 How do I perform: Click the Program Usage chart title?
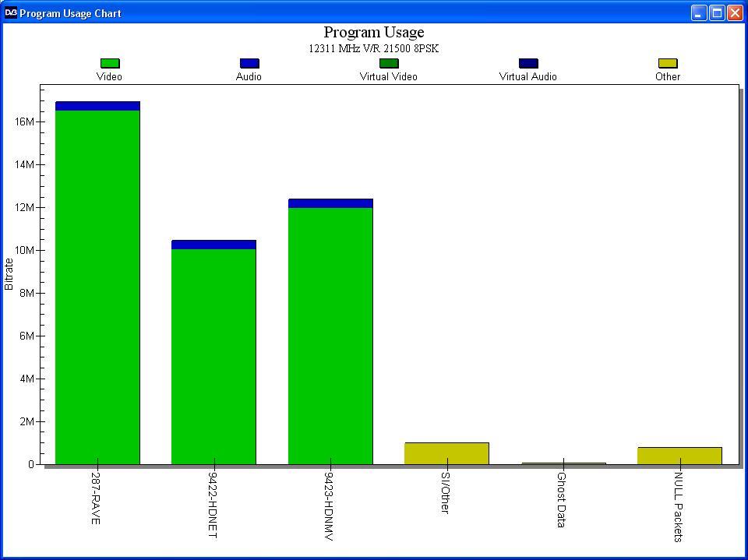click(374, 32)
